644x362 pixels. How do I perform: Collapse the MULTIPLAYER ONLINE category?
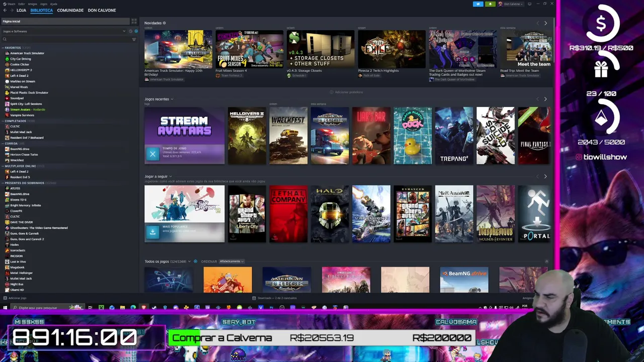click(3, 166)
